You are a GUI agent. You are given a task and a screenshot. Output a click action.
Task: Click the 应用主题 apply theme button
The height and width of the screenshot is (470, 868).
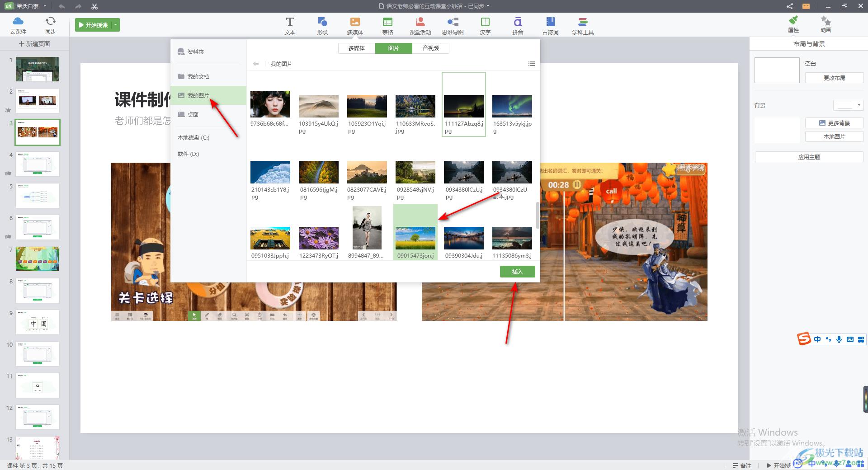pyautogui.click(x=809, y=157)
